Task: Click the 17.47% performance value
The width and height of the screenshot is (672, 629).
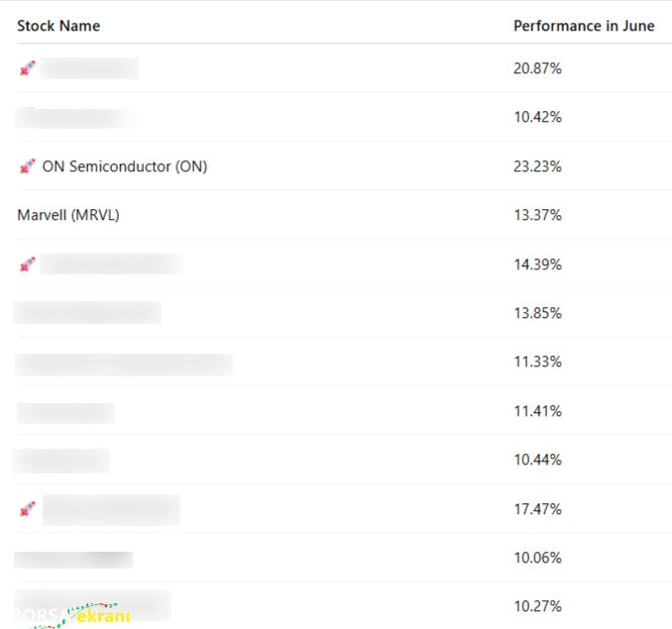Action: 537,509
